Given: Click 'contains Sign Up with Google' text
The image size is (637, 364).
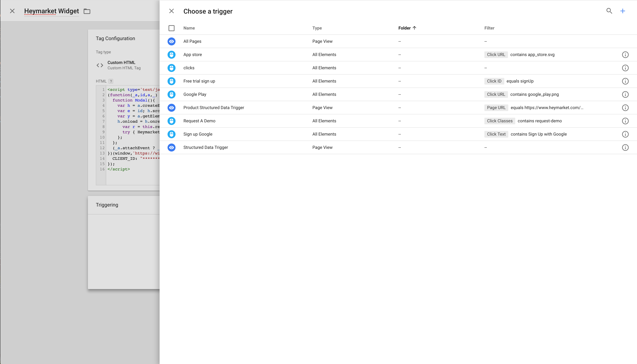Looking at the screenshot, I should coord(539,134).
